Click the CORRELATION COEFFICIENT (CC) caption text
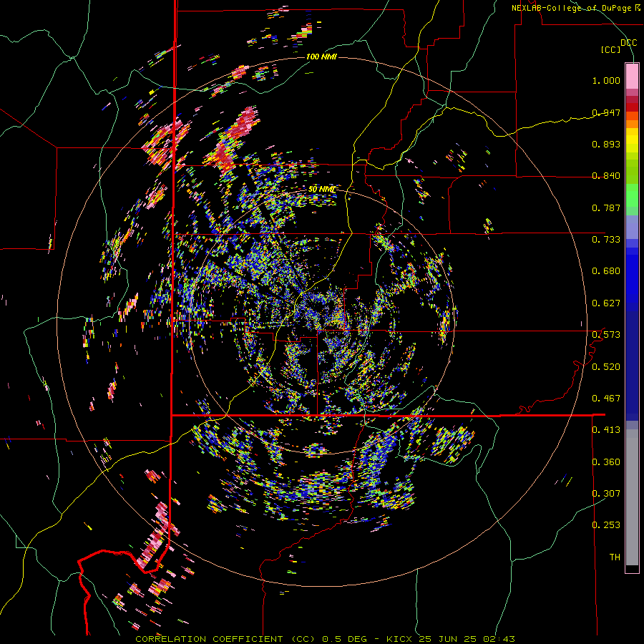This screenshot has width=644, height=644. tap(225, 639)
